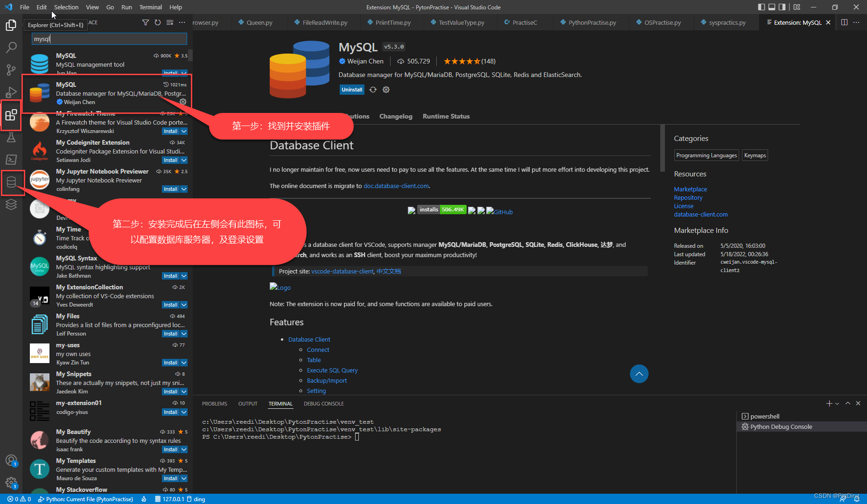This screenshot has height=504, width=867.
Task: Toggle the primary side bar layout button
Action: point(762,7)
